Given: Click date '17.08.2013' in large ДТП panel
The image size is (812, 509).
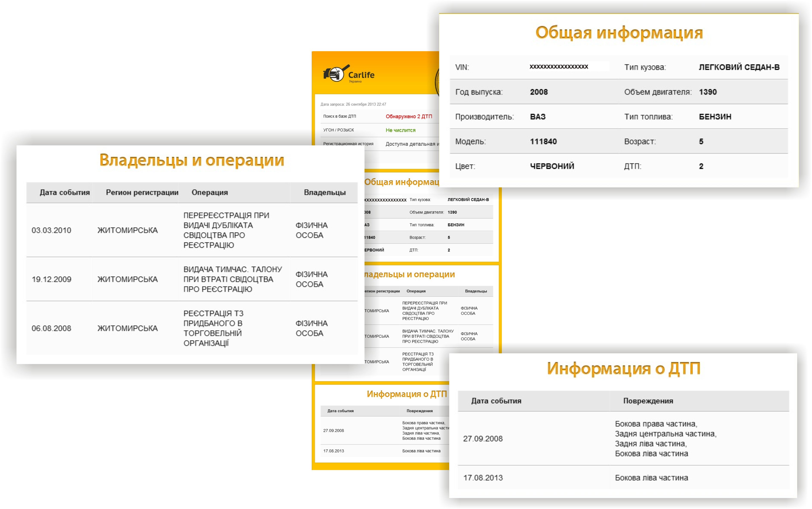Looking at the screenshot, I should point(483,478).
